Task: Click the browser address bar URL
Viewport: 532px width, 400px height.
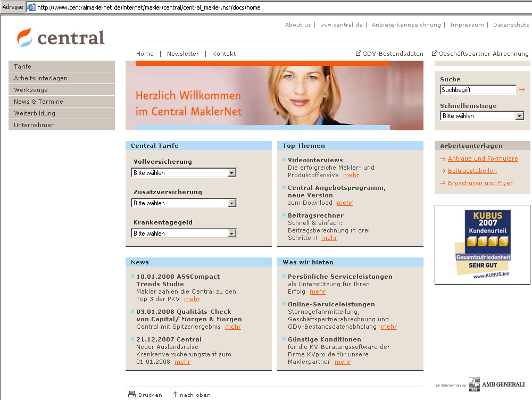Action: click(x=148, y=7)
